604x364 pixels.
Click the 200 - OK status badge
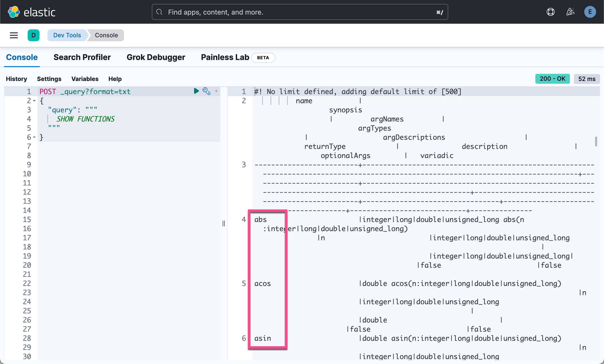[x=552, y=79]
